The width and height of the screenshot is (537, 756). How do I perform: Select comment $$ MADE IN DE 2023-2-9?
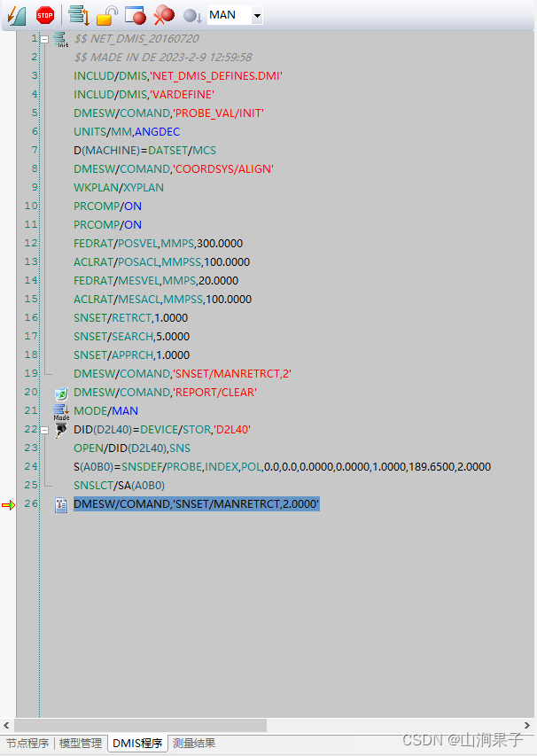click(163, 58)
